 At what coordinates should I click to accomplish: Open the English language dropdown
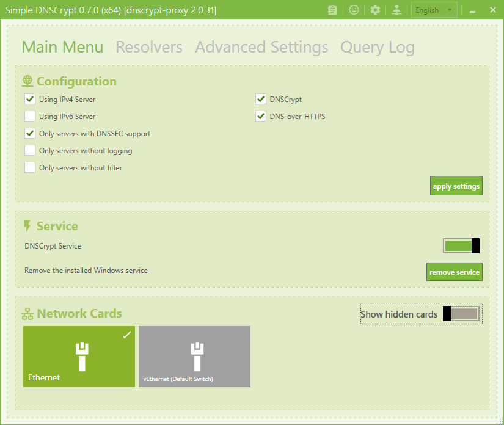[x=434, y=10]
